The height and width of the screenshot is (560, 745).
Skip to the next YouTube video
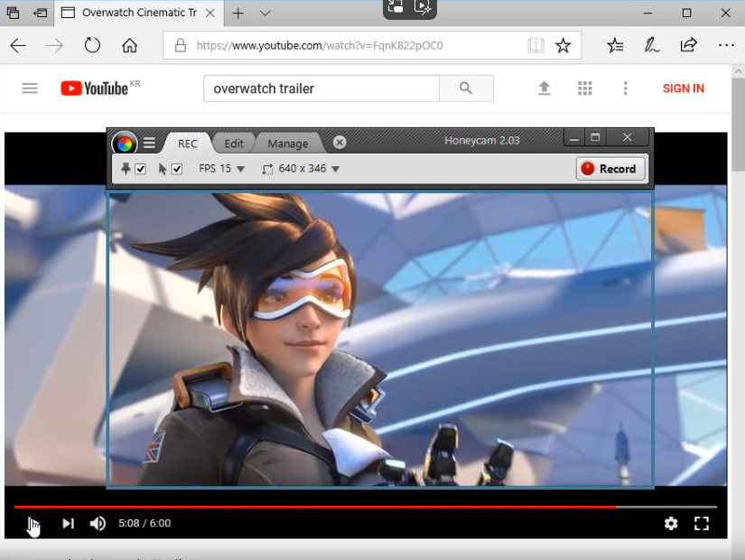[68, 523]
